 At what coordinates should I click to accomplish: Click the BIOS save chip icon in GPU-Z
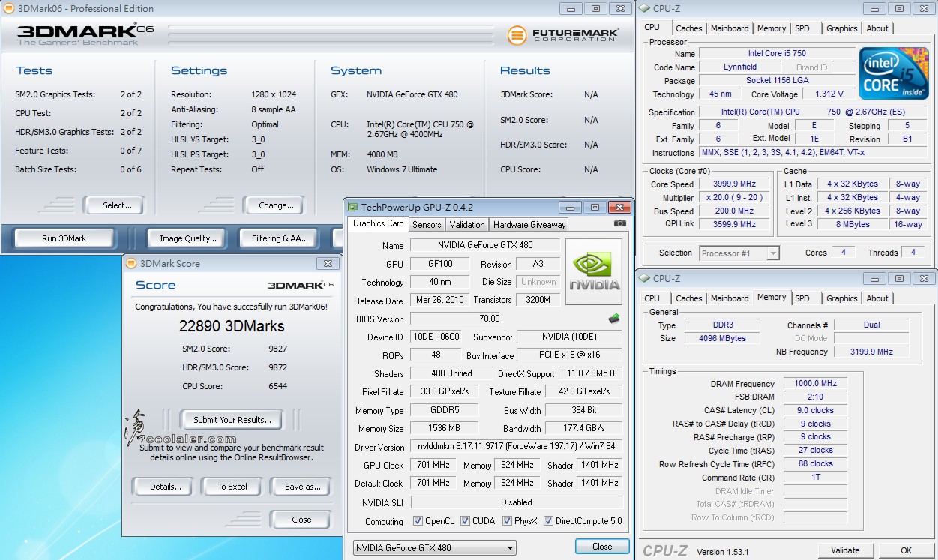coord(614,319)
